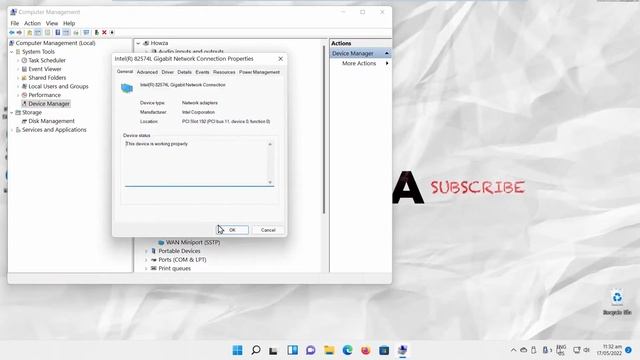Close the Network Connection Properties dialog
The image size is (640, 360).
pyautogui.click(x=280, y=59)
